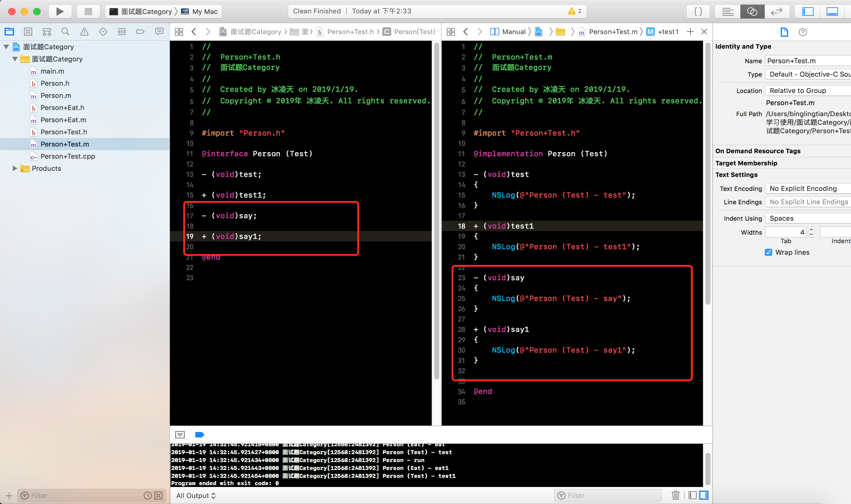Open the Breakpoint navigator icon
The width and height of the screenshot is (851, 504).
(140, 32)
